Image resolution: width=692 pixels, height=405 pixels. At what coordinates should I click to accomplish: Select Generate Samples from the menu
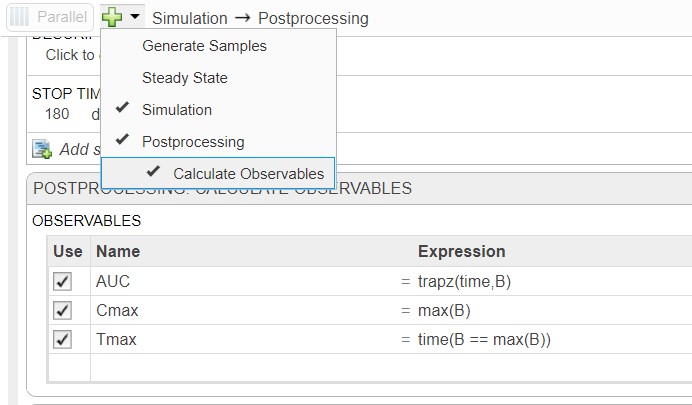(204, 46)
